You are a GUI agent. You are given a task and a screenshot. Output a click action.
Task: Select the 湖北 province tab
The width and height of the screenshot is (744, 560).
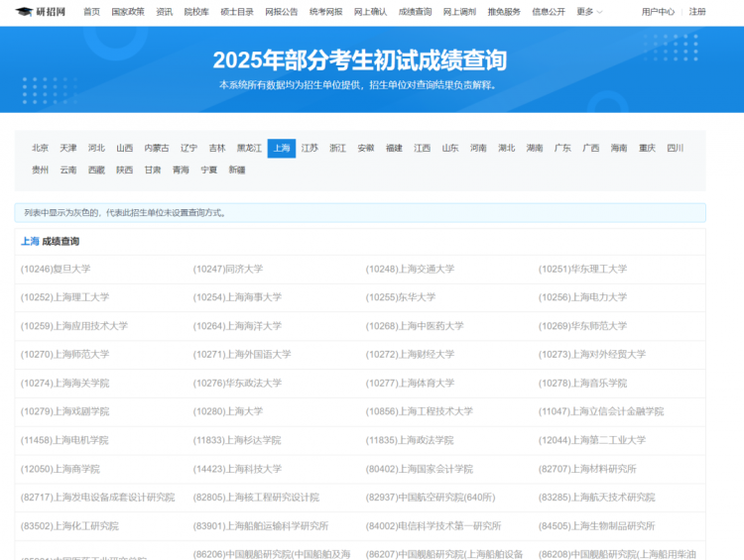pyautogui.click(x=506, y=148)
